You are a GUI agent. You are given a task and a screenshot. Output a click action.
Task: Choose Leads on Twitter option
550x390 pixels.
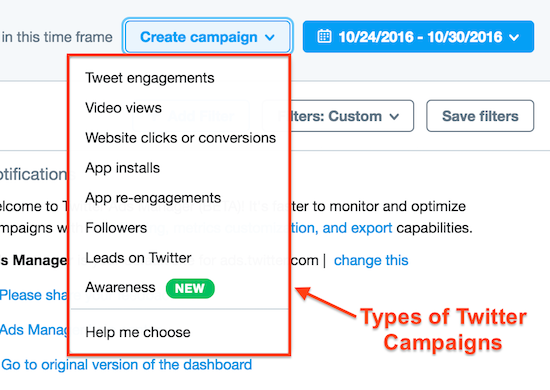[x=138, y=258]
